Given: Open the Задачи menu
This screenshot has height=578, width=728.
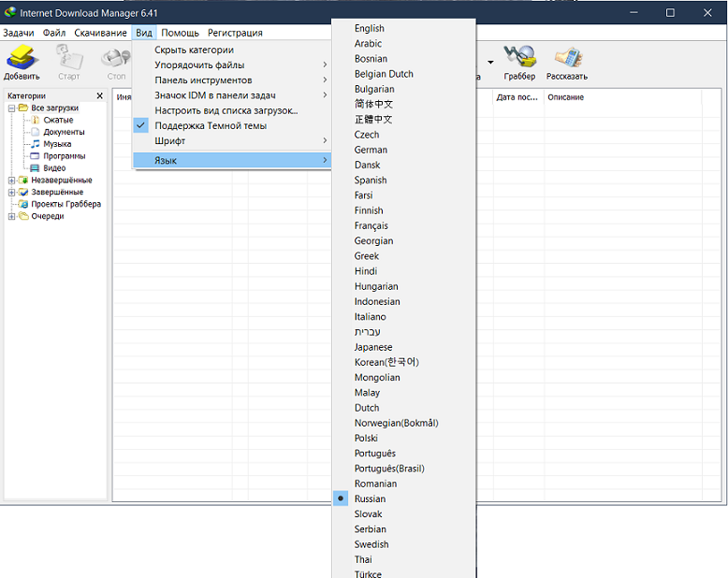Looking at the screenshot, I should click(19, 33).
